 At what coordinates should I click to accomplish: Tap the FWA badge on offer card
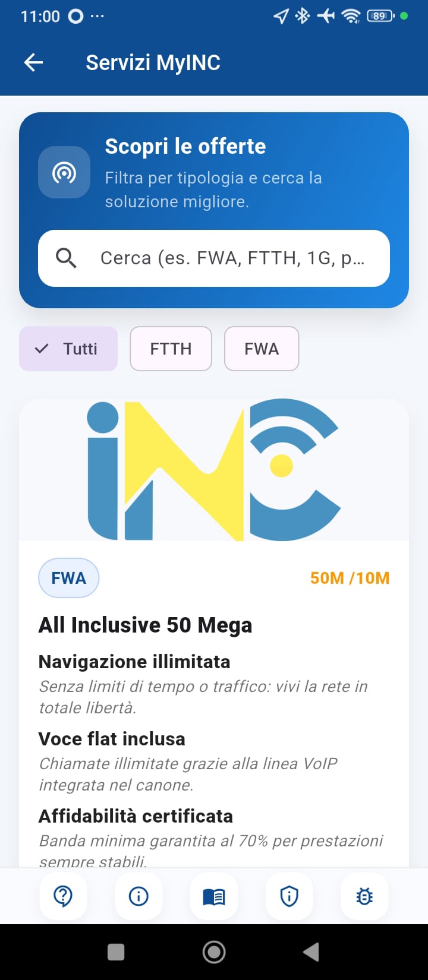(x=68, y=578)
